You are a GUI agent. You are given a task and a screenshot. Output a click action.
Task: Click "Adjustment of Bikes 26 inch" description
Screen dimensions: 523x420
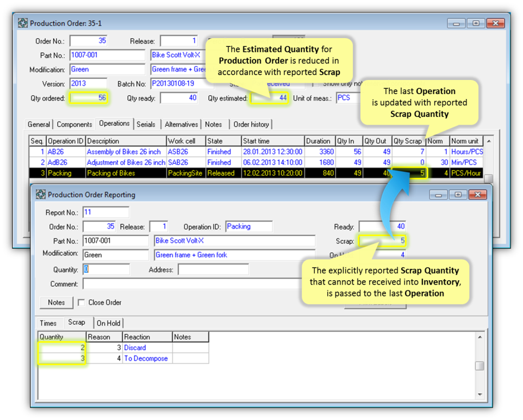tap(126, 162)
